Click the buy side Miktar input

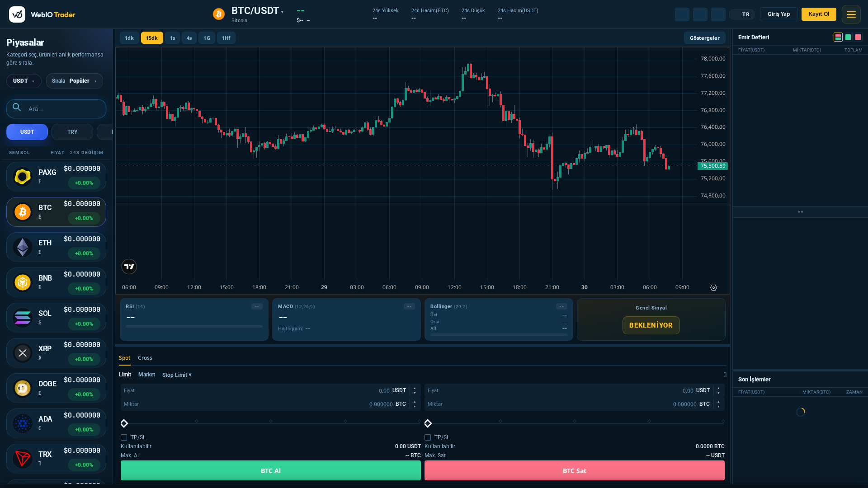coord(270,404)
